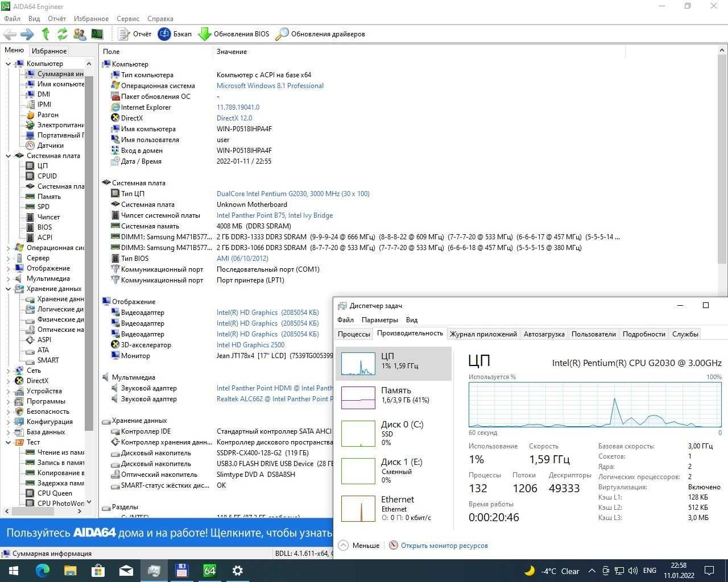Select Ethernet performance panel

pyautogui.click(x=394, y=508)
